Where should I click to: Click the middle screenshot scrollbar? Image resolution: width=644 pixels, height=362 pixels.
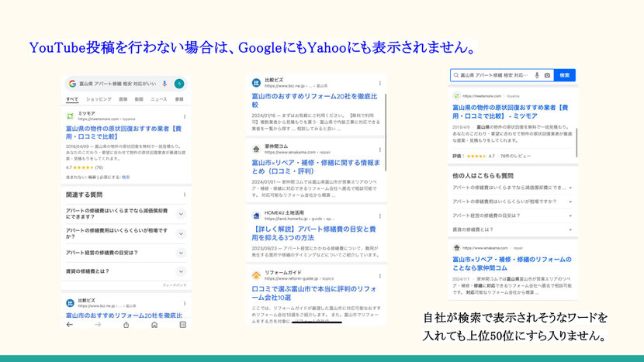click(x=386, y=132)
